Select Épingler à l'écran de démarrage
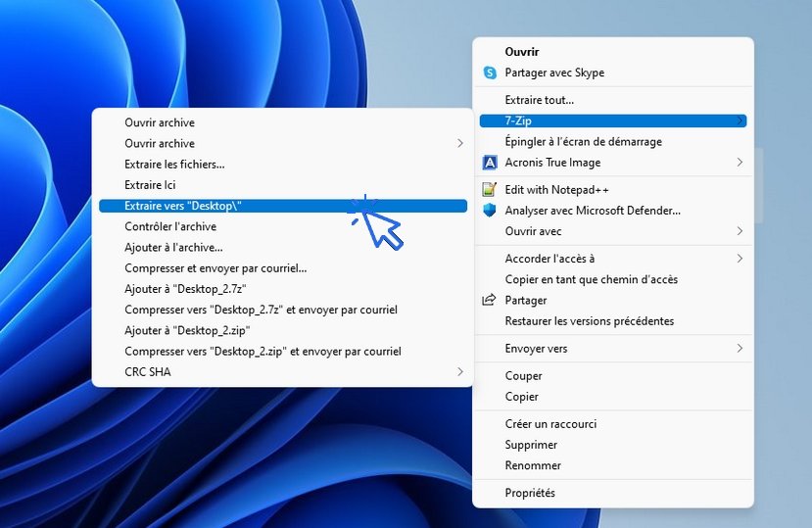 tap(612, 141)
